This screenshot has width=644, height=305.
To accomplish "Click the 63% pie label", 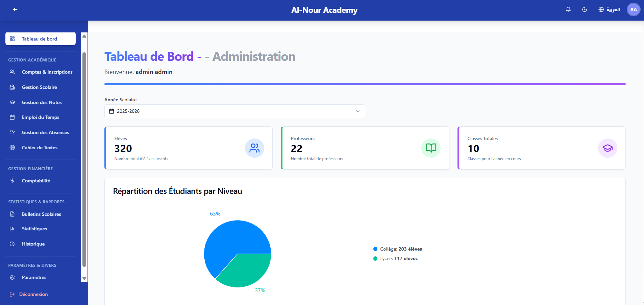I will tap(215, 214).
